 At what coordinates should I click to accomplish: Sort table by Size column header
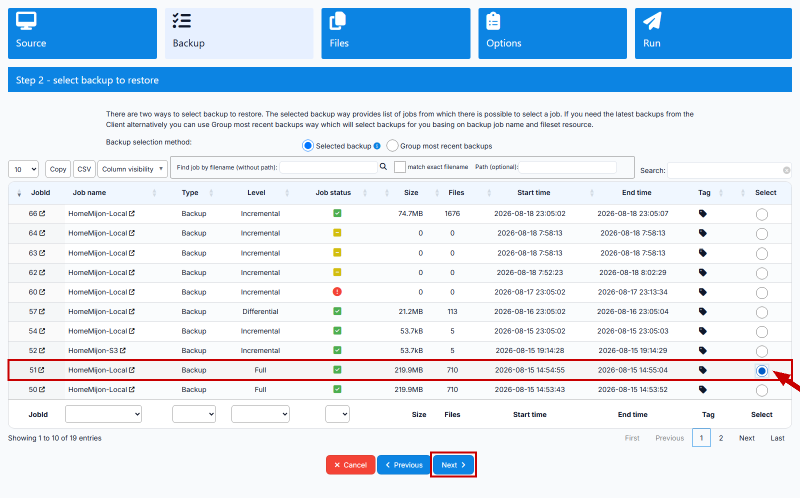411,193
